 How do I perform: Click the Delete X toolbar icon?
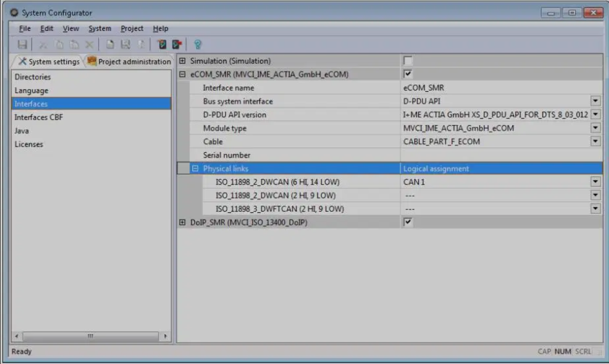point(89,45)
